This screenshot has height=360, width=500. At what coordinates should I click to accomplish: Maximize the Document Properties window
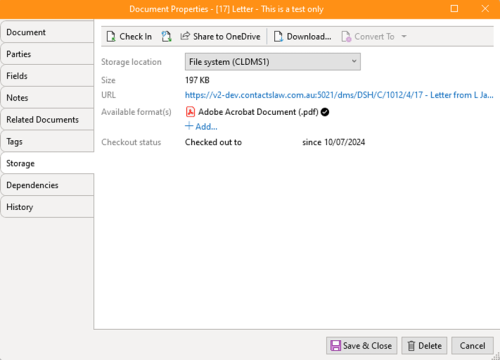[454, 9]
